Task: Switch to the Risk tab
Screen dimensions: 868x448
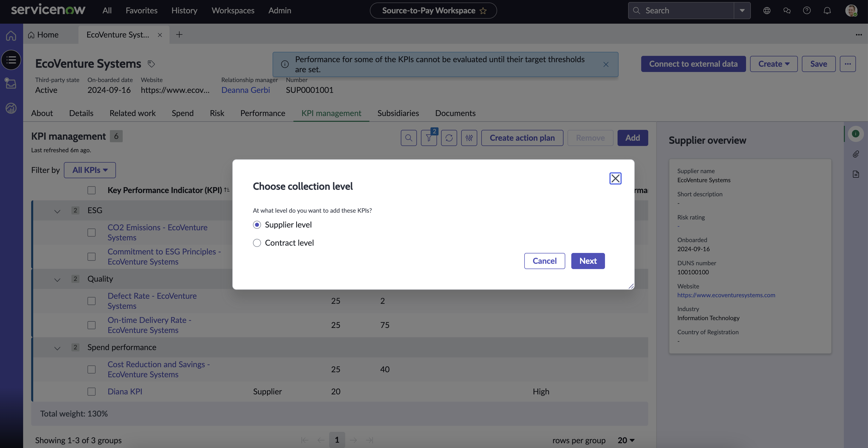Action: pyautogui.click(x=217, y=113)
